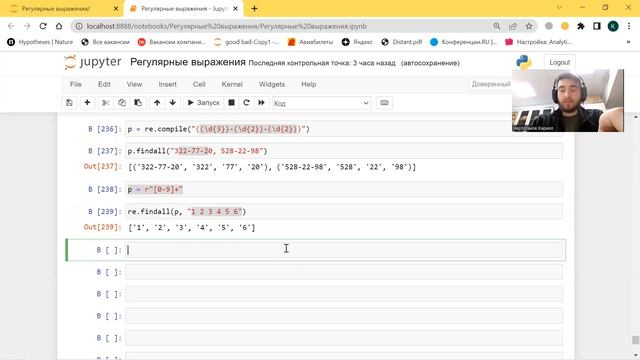
Task: Open the good bad-Copy1 bookmark
Action: [x=247, y=42]
